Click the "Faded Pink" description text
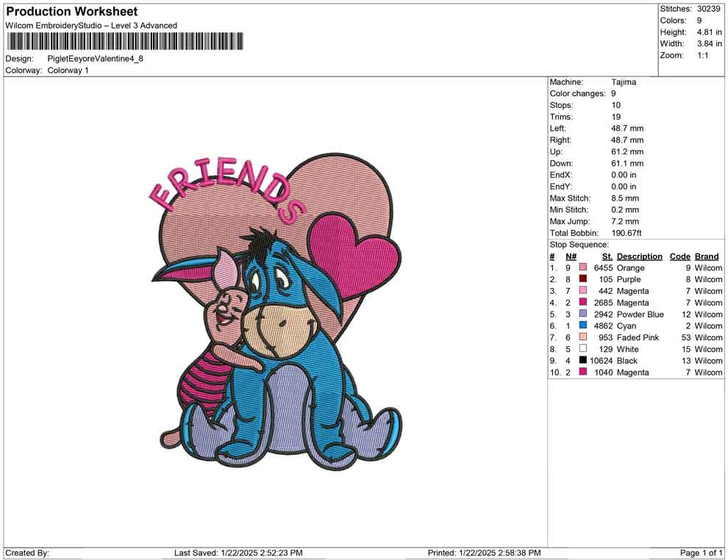Image resolution: width=728 pixels, height=560 pixels. 638,337
